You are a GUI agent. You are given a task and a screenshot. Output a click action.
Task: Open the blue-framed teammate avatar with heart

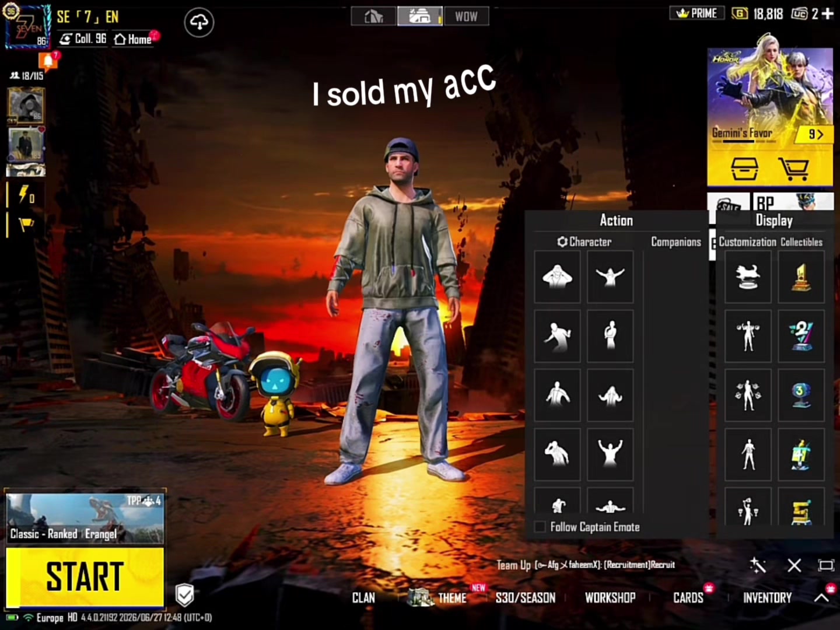26,144
